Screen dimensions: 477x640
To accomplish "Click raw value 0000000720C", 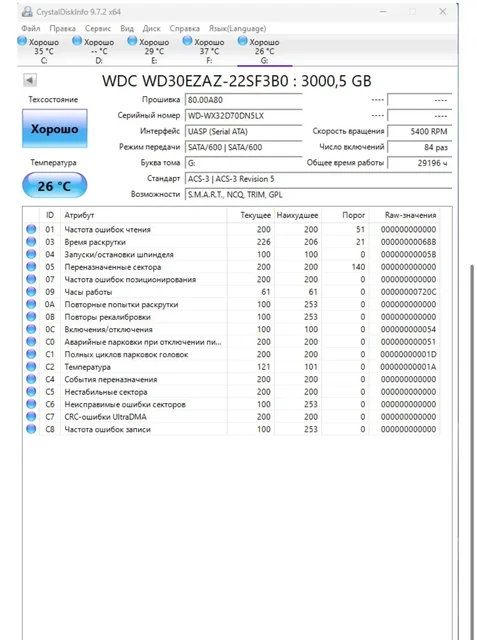I will [x=408, y=292].
